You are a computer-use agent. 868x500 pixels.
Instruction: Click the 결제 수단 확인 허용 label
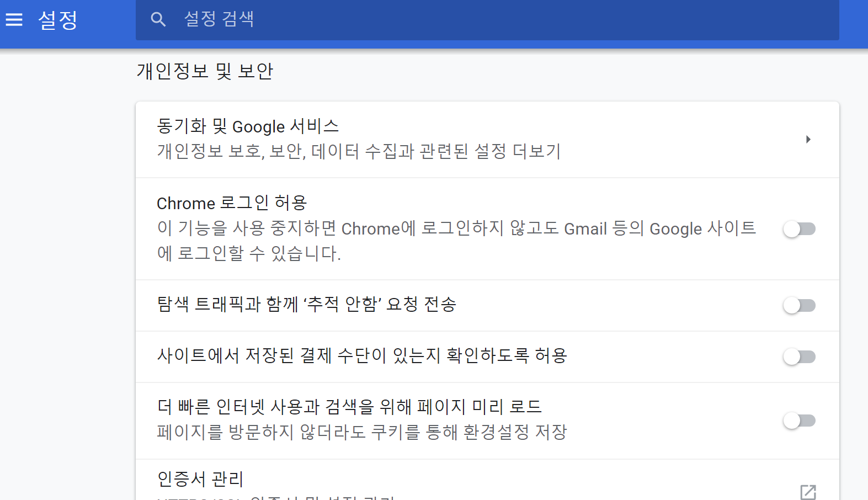click(x=362, y=355)
